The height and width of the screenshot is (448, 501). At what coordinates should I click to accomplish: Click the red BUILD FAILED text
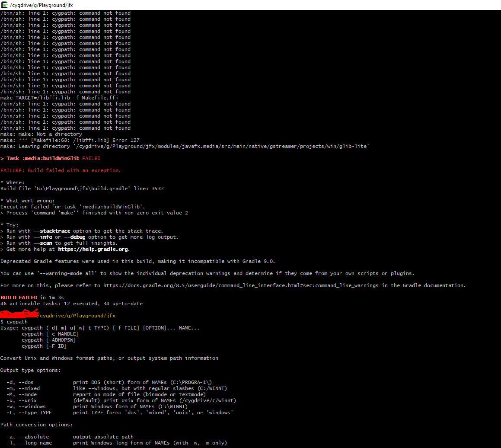(19, 298)
